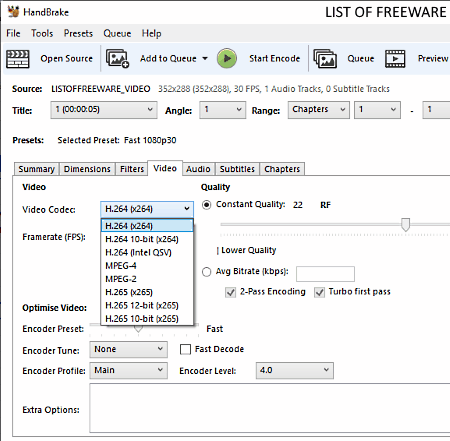Screen dimensions: 450x441
Task: Choose H.265 12-bit (x265) codec option
Action: [x=147, y=305]
